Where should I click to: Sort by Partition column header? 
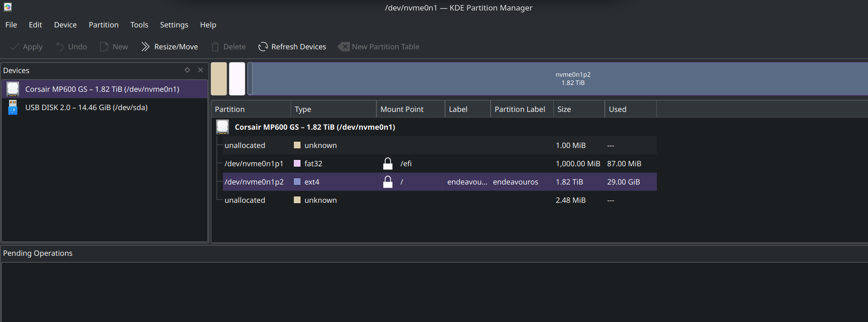pyautogui.click(x=251, y=109)
